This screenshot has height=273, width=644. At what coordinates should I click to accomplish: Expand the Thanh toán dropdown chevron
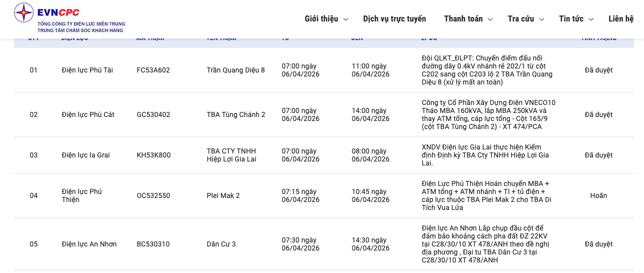[490, 19]
